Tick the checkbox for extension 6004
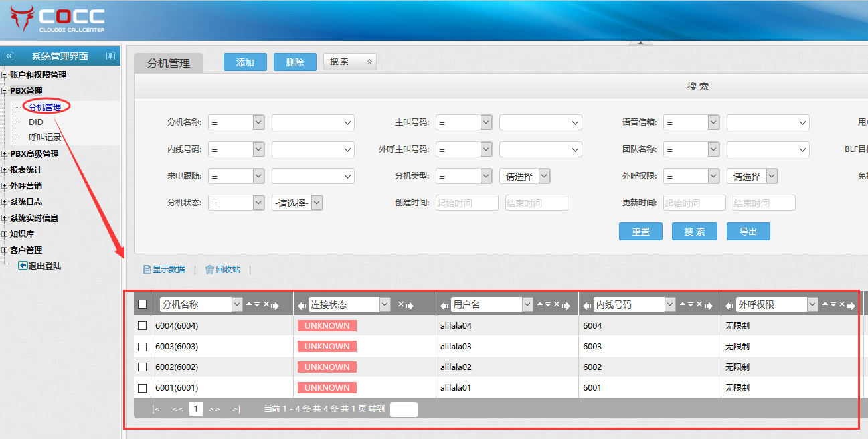868x439 pixels. [142, 326]
